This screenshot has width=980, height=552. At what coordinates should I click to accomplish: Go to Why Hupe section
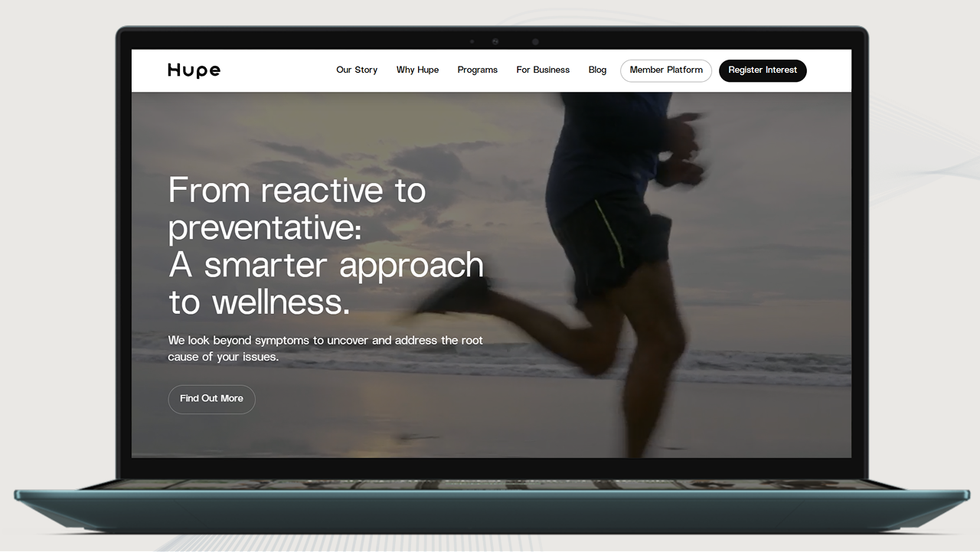coord(417,70)
